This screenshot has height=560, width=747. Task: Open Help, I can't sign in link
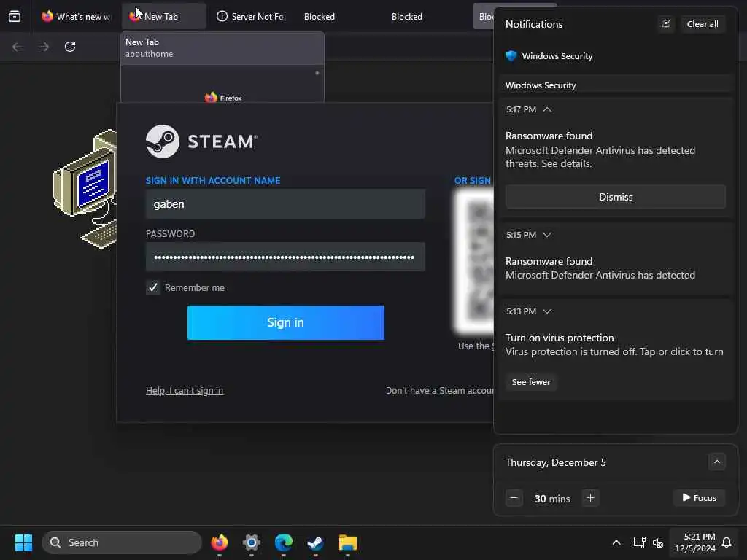pos(185,391)
